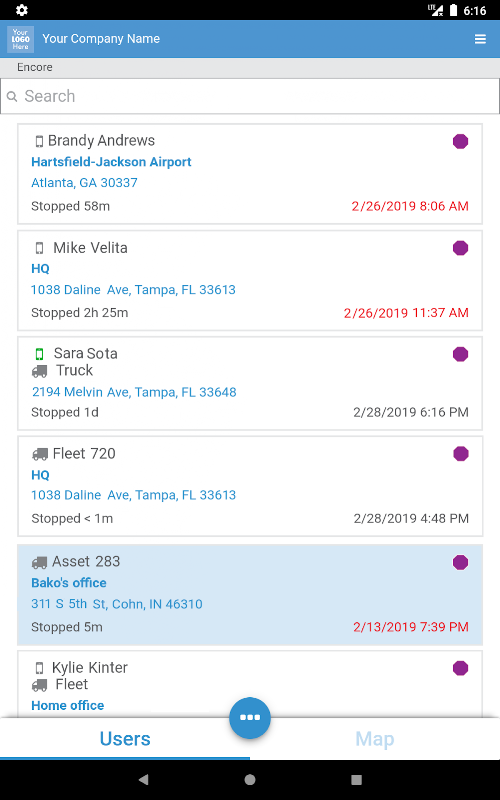Tap the floating three-dots action button

(x=250, y=717)
